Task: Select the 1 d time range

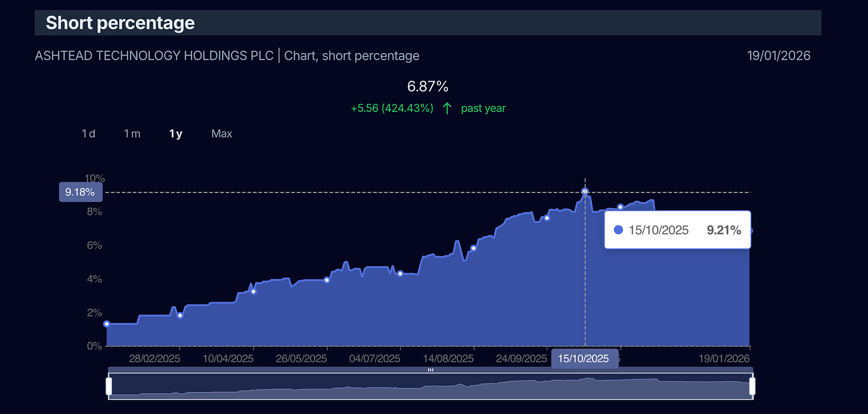Action: point(88,133)
